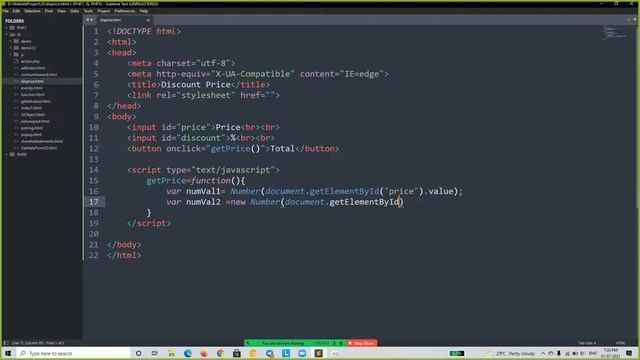Switch to Sublime Text taskbar icon
The width and height of the screenshot is (640, 360).
point(318,353)
